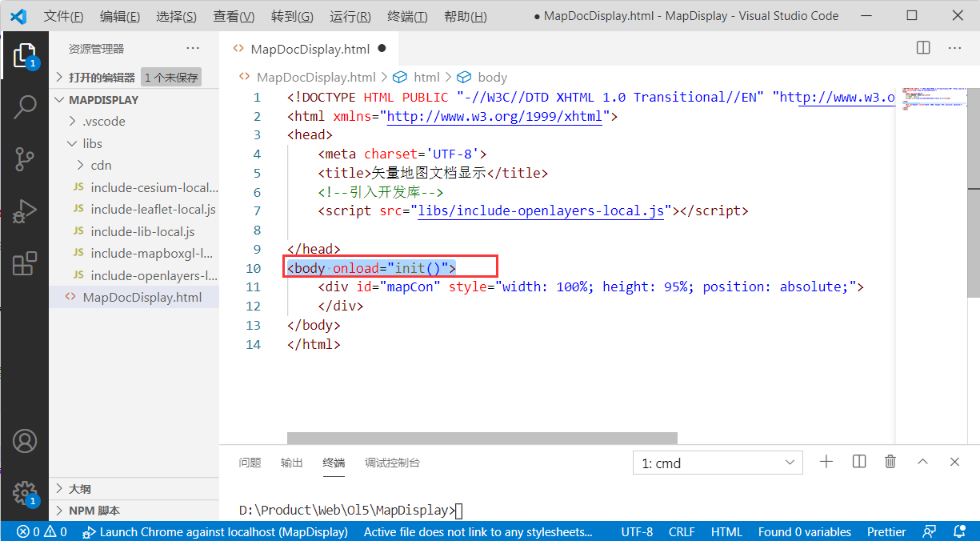Select the MapDocDisplay.html editor tab
The height and width of the screenshot is (541, 980).
(x=310, y=49)
